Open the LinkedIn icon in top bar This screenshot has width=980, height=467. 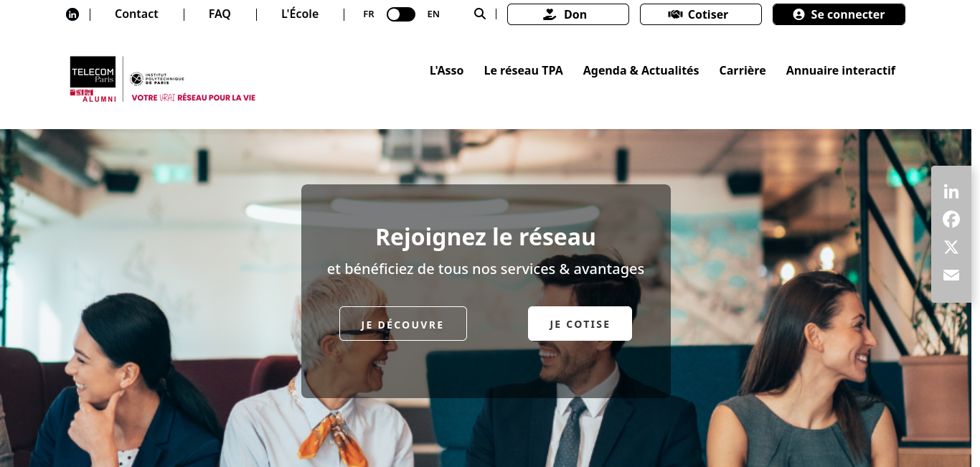coord(72,14)
